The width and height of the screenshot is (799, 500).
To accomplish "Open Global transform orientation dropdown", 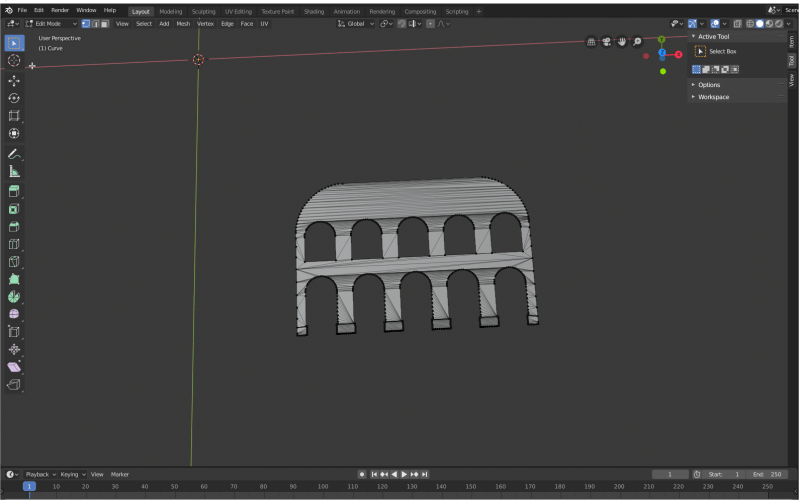I will point(356,23).
